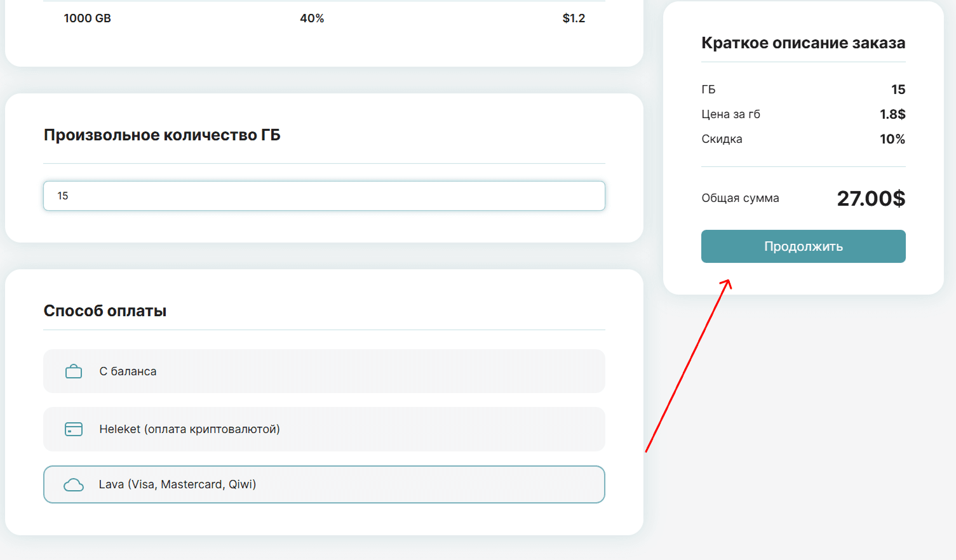Click the briefcase icon beside С баланса
Image resolution: width=956 pixels, height=560 pixels.
click(74, 371)
